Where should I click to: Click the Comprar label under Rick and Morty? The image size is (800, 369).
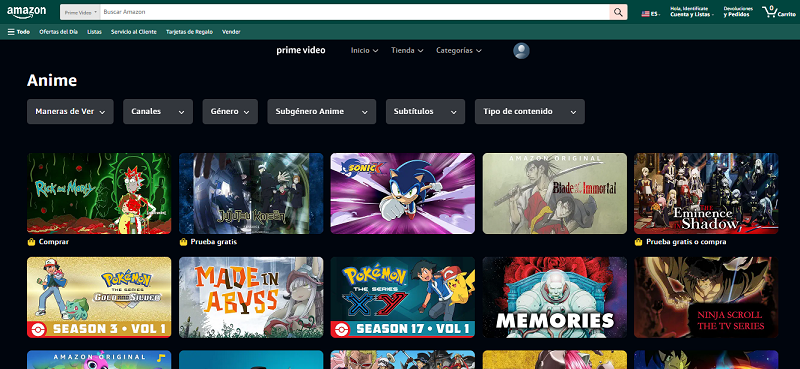(54, 242)
